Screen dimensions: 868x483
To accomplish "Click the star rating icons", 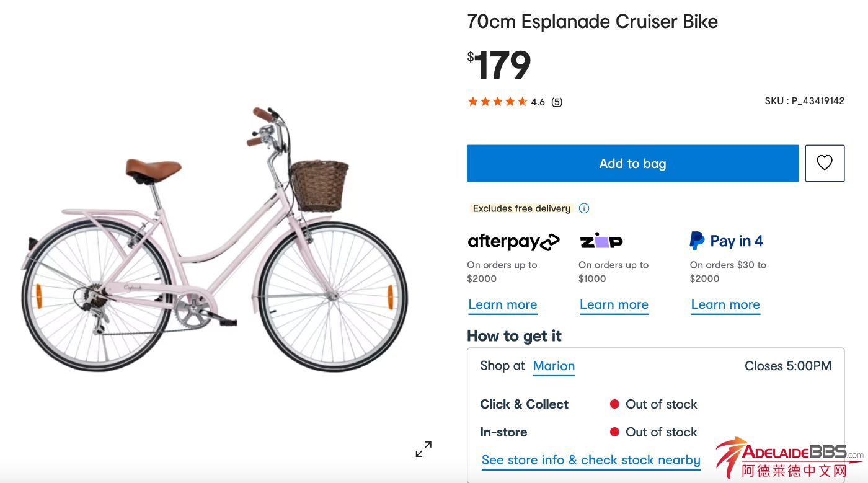I will coord(497,102).
